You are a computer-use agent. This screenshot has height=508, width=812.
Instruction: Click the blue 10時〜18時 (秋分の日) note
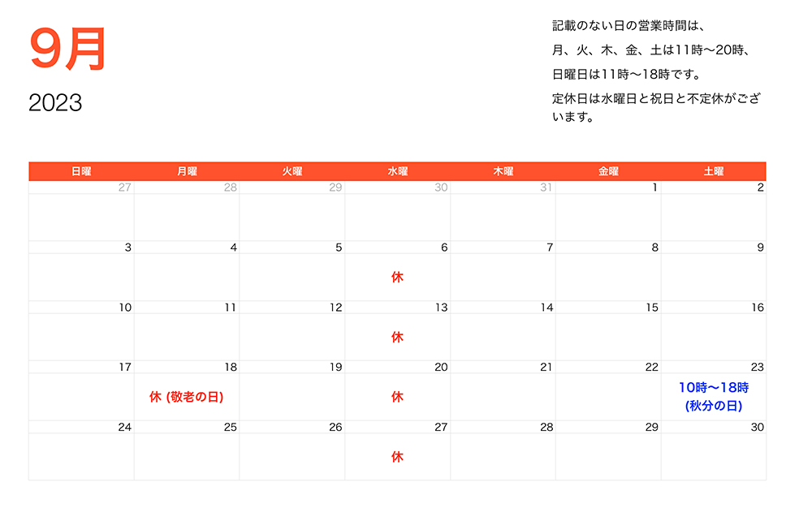pyautogui.click(x=712, y=396)
